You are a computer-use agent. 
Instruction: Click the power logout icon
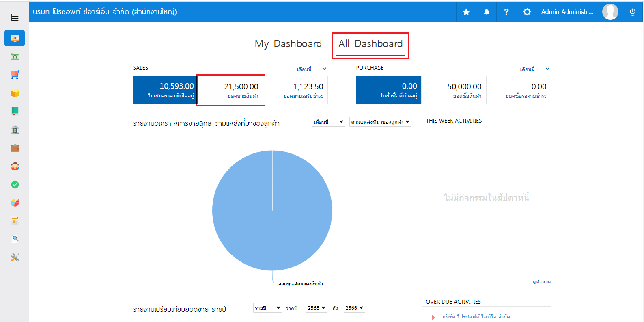[x=632, y=12]
